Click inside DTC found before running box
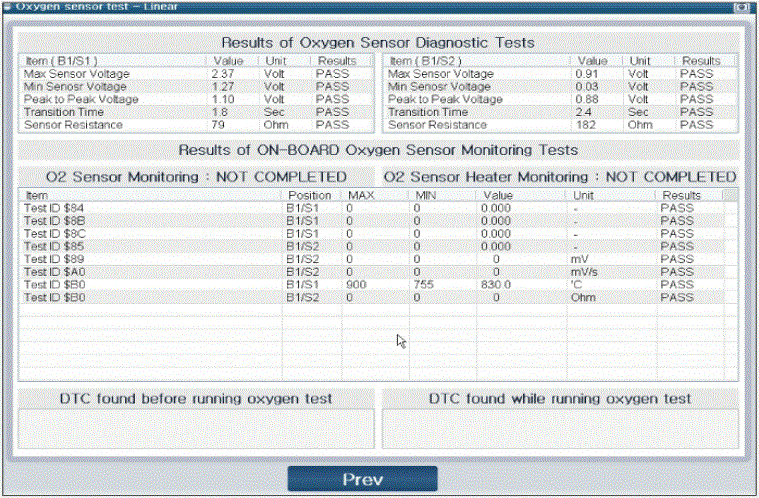The width and height of the screenshot is (759, 498). (195, 428)
